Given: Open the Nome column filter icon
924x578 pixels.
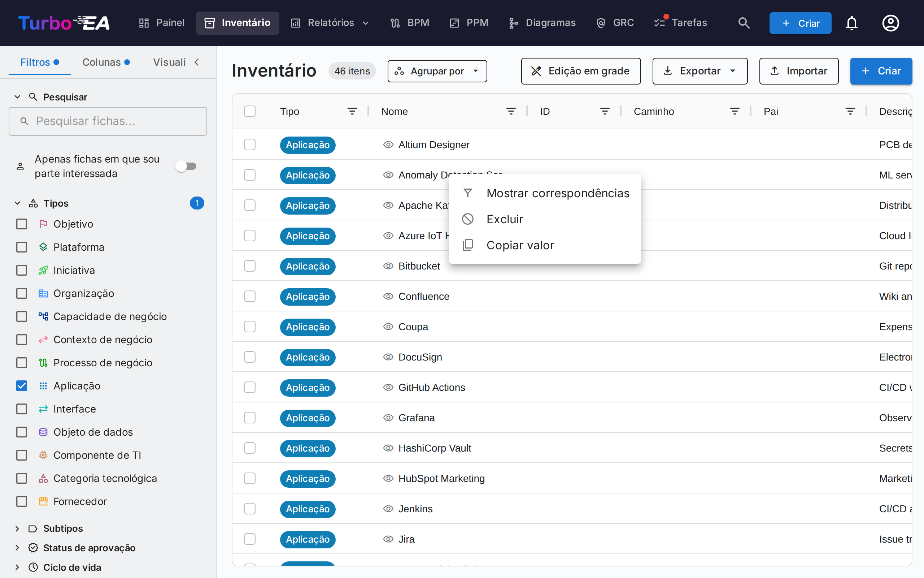Looking at the screenshot, I should 511,111.
